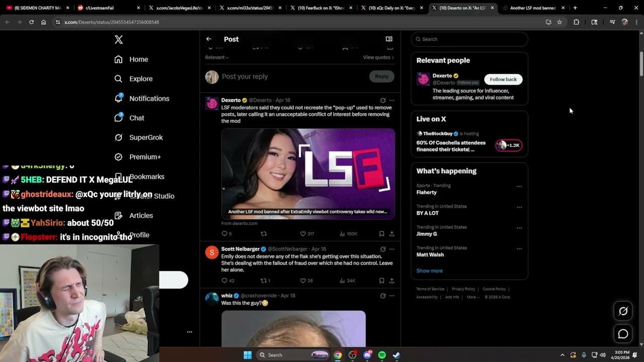Open Notifications in X sidebar
Screen dimensions: 644x362
[142, 99]
